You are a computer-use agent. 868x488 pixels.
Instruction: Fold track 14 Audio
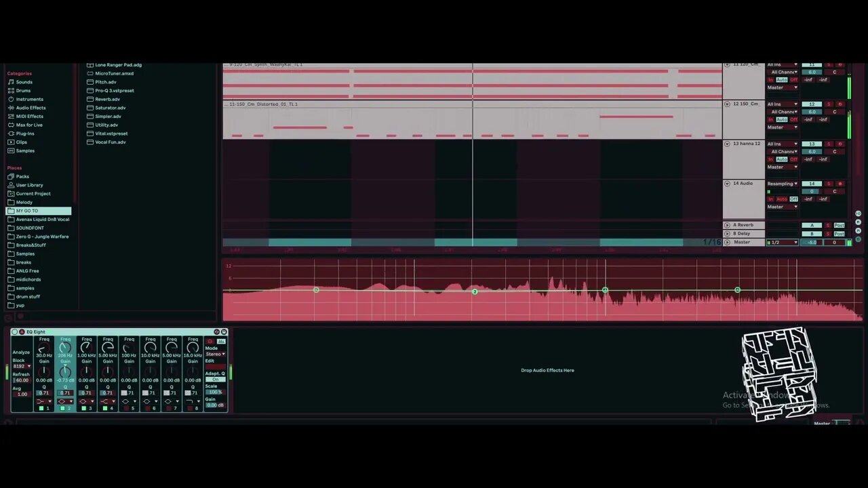pyautogui.click(x=727, y=184)
